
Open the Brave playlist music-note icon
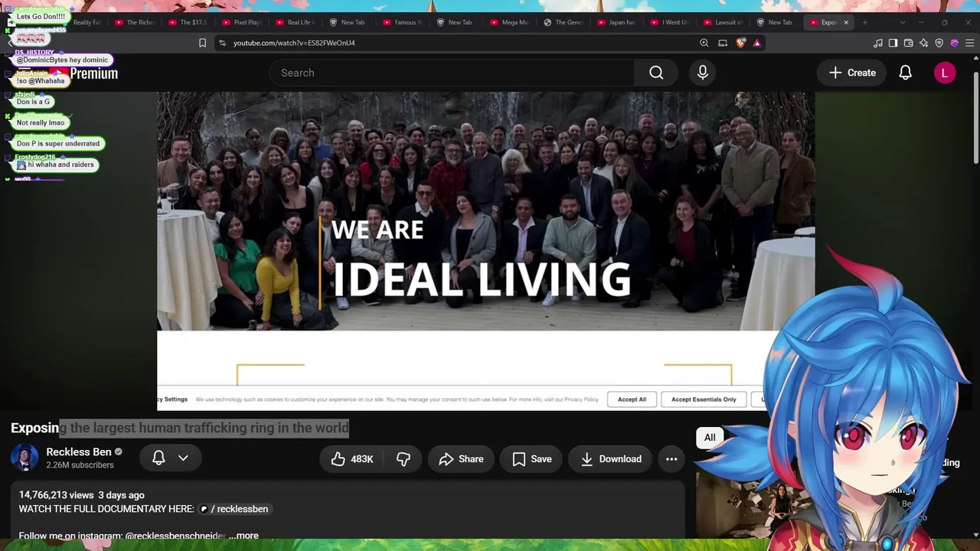click(x=877, y=43)
